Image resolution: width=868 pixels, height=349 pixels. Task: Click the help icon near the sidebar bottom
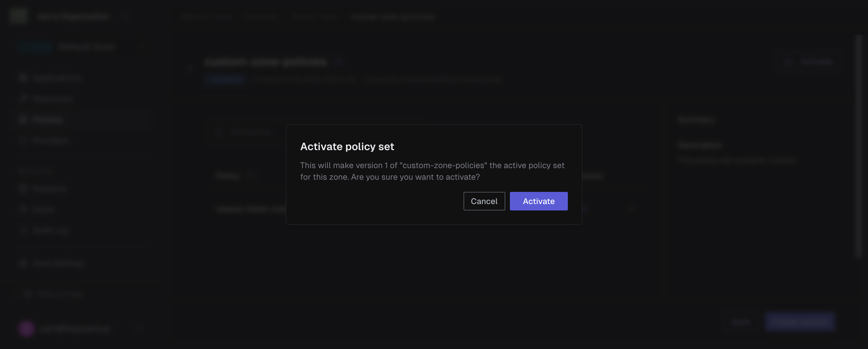[x=28, y=294]
